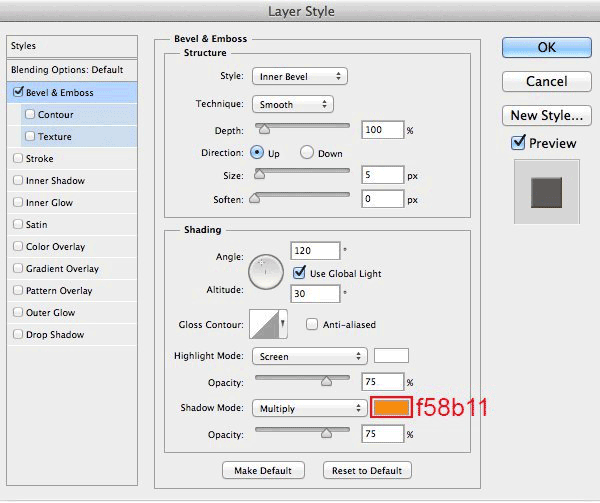The height and width of the screenshot is (503, 600).
Task: Enable the Anti-aliased checkbox
Action: tap(312, 324)
